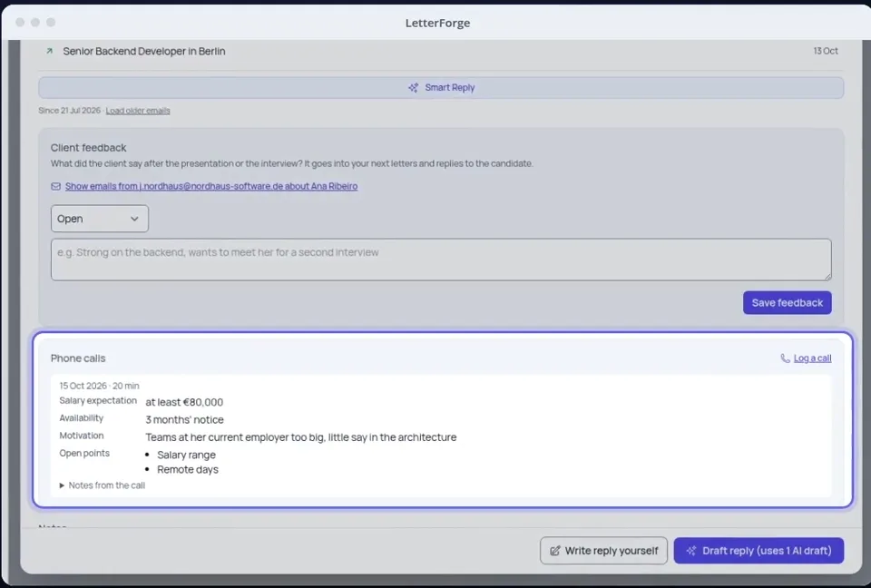Click the Availability label

coord(81,418)
